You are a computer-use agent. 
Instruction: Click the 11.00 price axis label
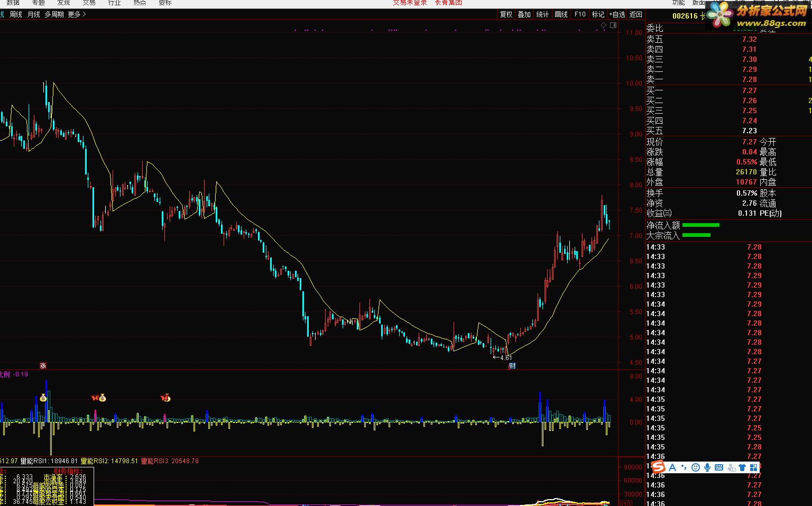(x=633, y=33)
